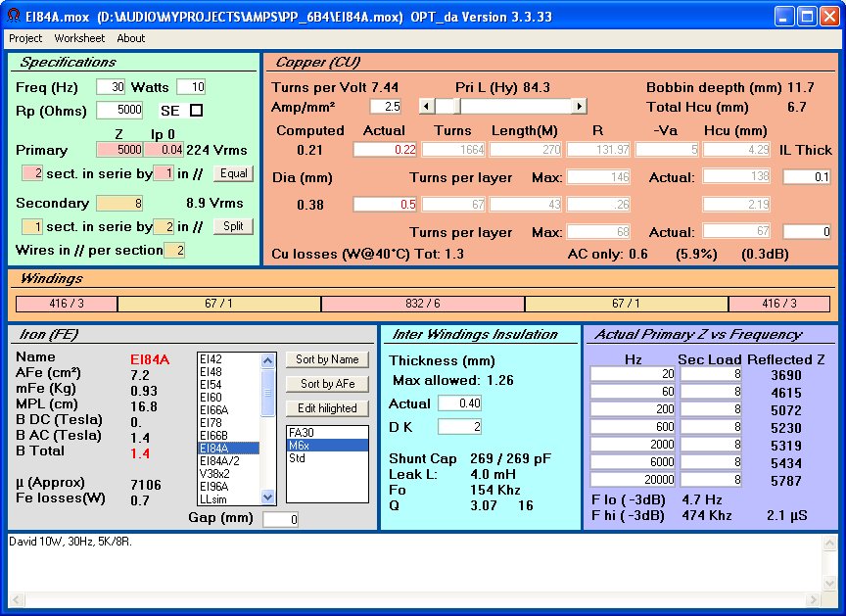Viewport: 846px width, 616px height.
Task: Select V38x2 in the core list
Action: pyautogui.click(x=229, y=474)
